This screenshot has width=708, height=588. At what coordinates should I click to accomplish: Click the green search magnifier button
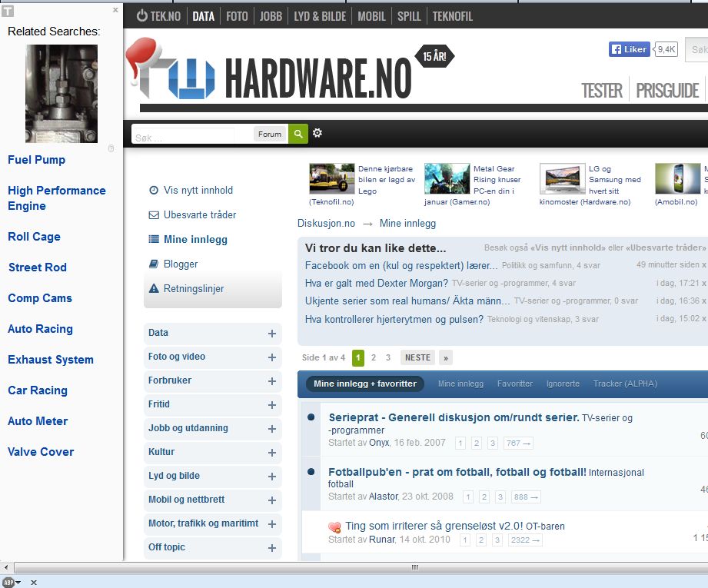(298, 134)
